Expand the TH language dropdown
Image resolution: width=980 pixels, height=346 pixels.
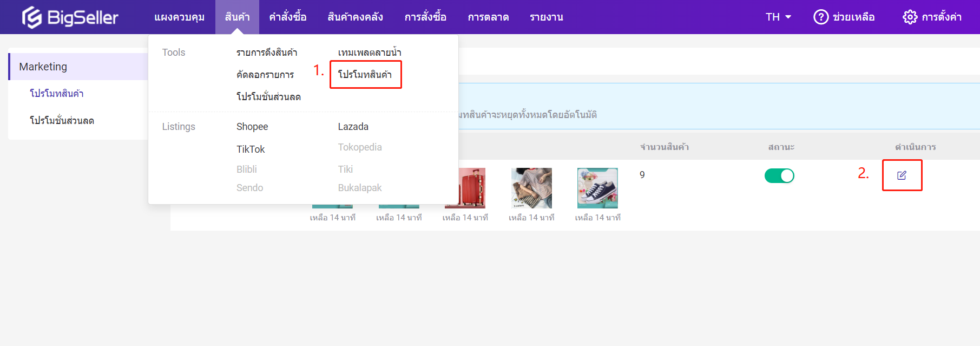tap(778, 17)
